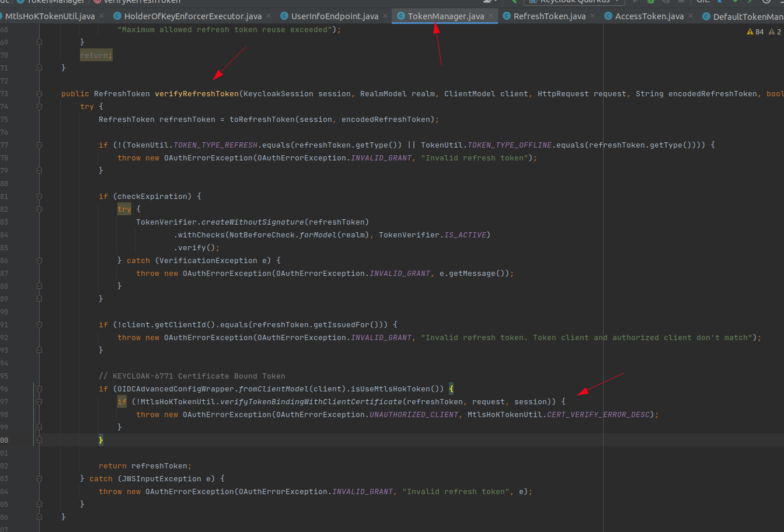Switch to the AccessToken.java tab
The image size is (784, 532).
click(649, 16)
